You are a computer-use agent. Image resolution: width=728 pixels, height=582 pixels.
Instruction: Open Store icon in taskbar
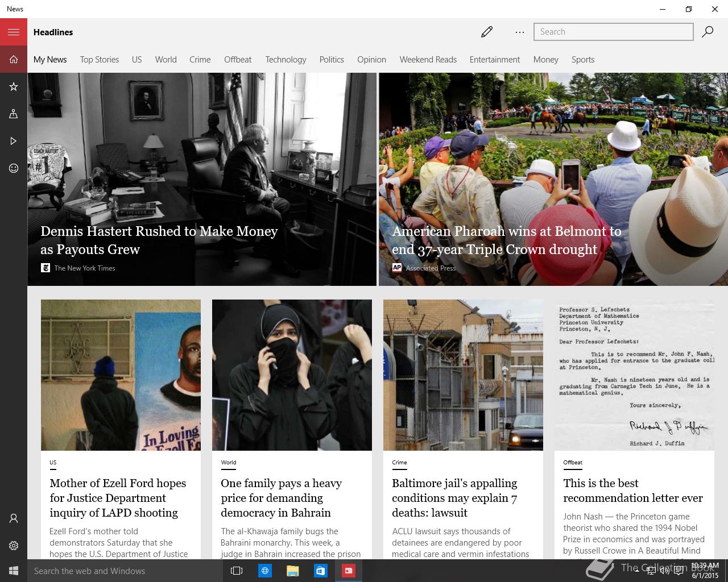320,571
